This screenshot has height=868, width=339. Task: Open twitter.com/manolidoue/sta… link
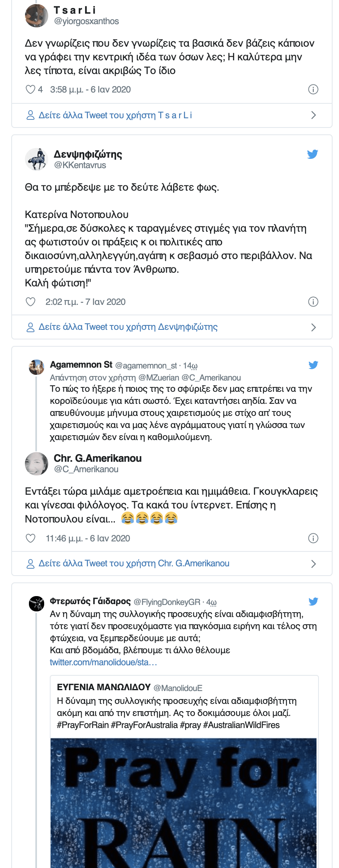(103, 662)
